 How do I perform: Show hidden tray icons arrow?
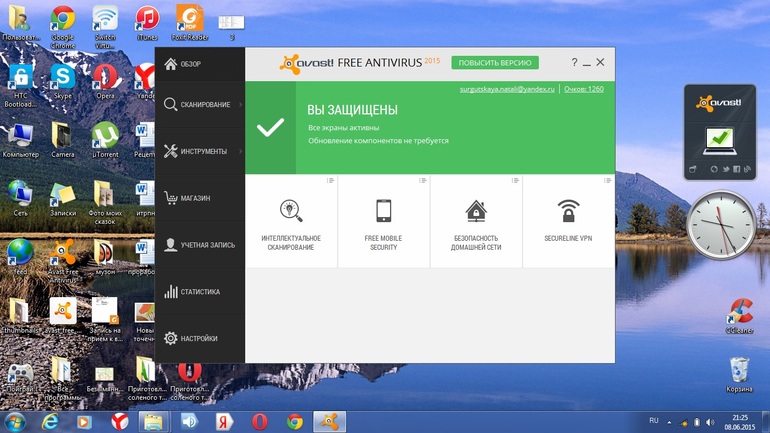(x=669, y=422)
